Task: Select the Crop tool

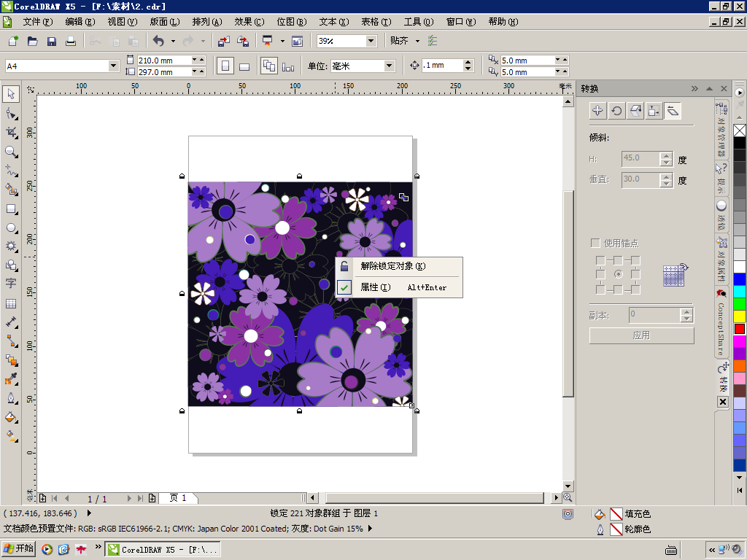Action: click(x=11, y=133)
